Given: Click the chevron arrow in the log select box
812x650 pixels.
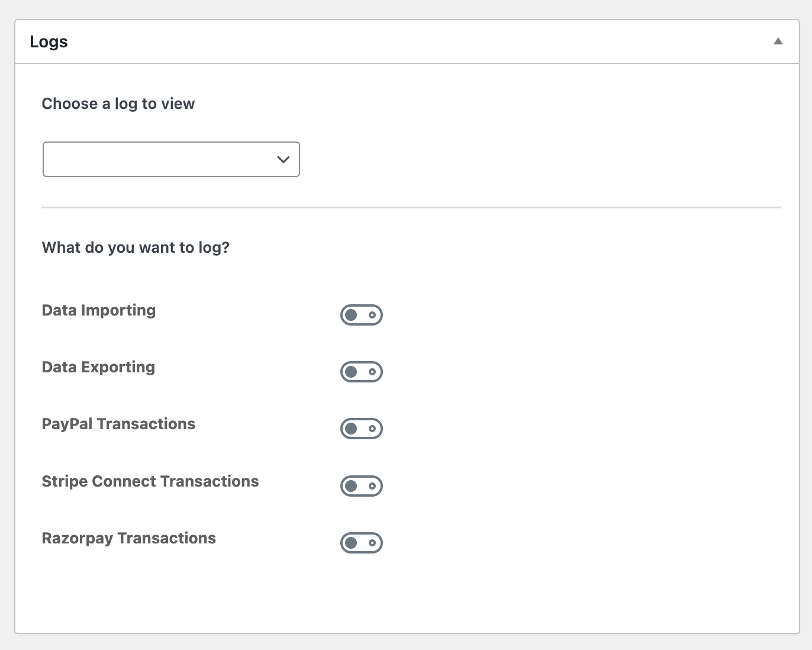Looking at the screenshot, I should tap(283, 159).
